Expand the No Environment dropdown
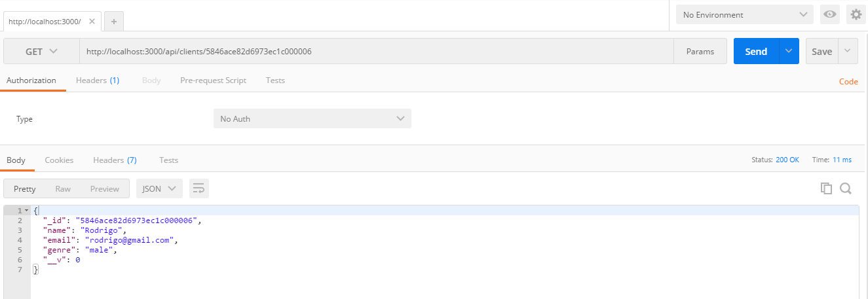 tap(745, 14)
